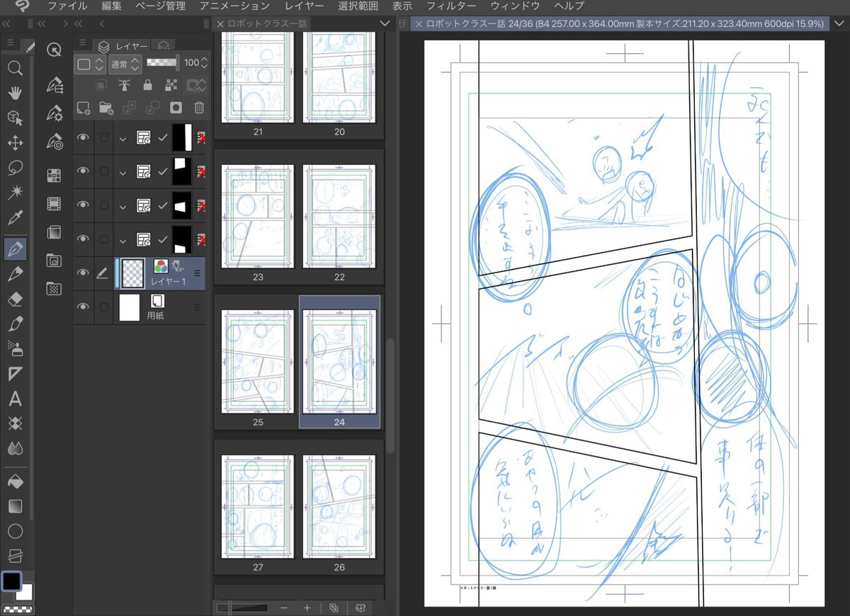Open the 通常 blend mode dropdown
Viewport: 850px width, 616px height.
click(x=125, y=63)
